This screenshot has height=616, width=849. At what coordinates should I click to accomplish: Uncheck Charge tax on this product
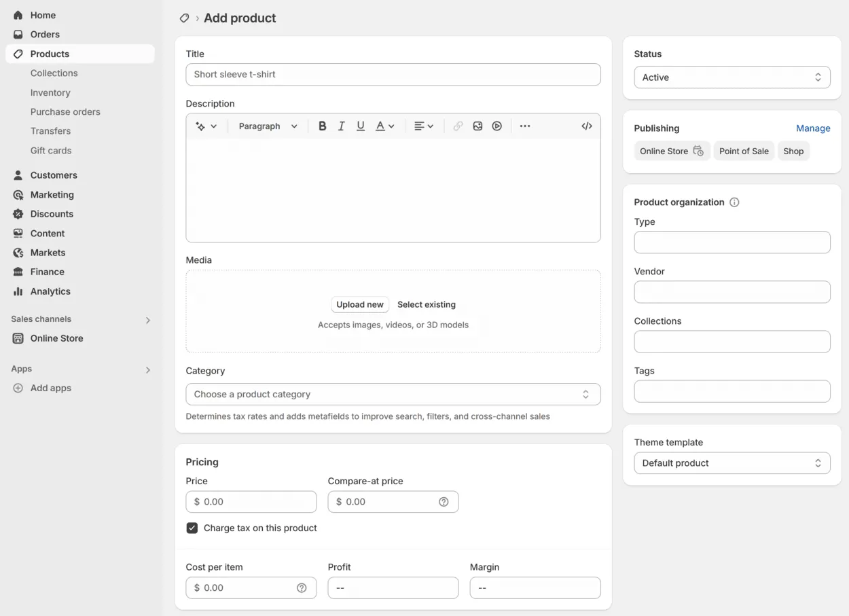click(192, 528)
